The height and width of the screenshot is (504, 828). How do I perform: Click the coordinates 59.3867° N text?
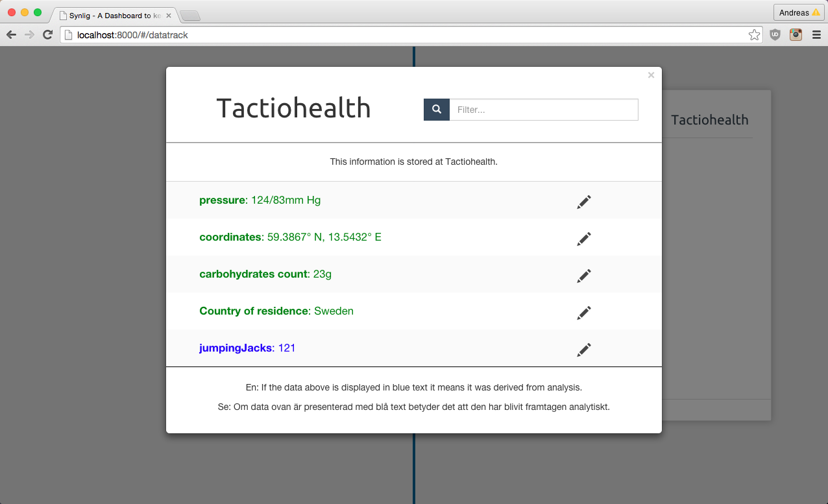pyautogui.click(x=291, y=237)
